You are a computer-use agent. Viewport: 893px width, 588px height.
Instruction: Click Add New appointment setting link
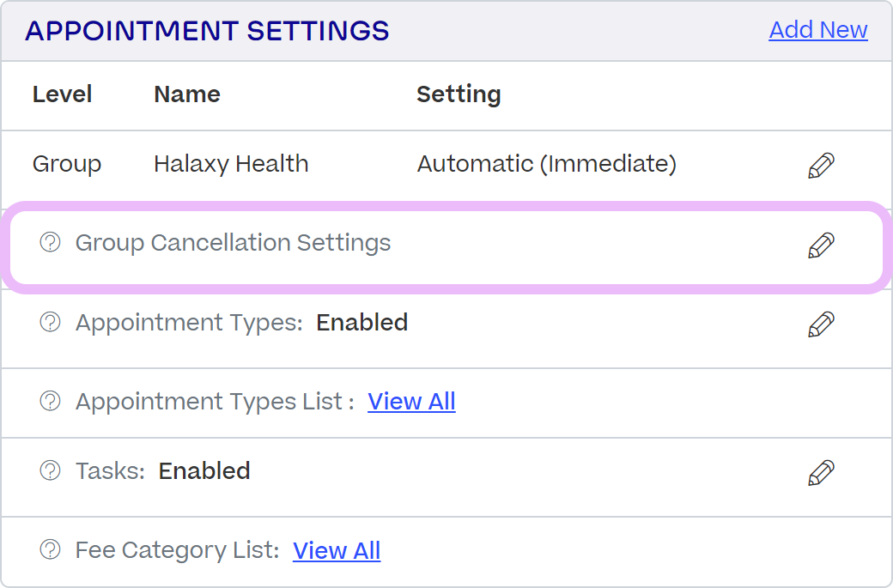(817, 29)
